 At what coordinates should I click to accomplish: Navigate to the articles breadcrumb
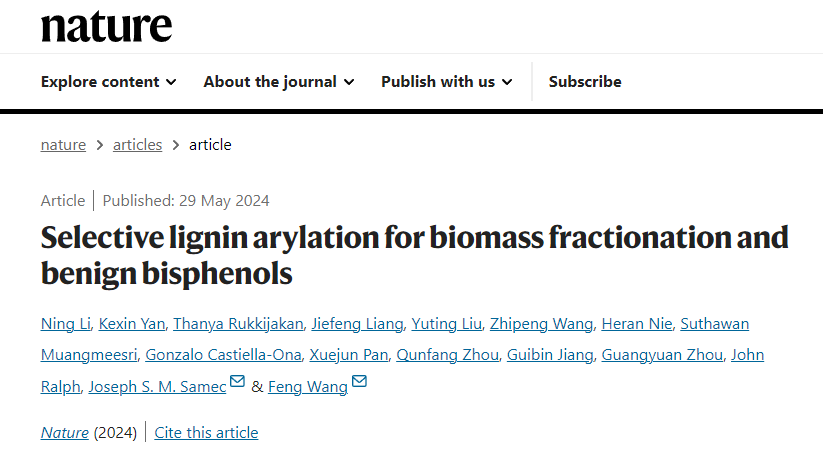[137, 145]
